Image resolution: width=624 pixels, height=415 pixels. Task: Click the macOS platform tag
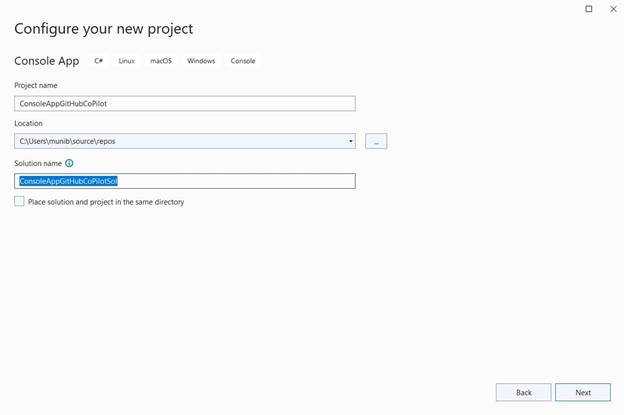[161, 61]
